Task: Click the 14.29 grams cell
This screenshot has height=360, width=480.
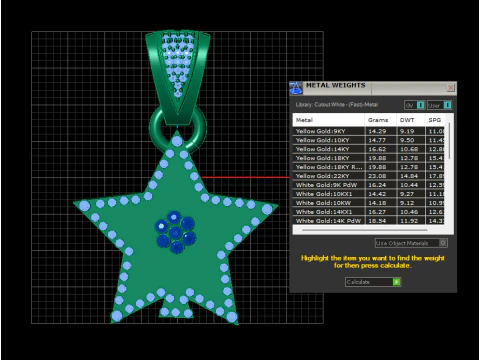Action: (x=381, y=131)
